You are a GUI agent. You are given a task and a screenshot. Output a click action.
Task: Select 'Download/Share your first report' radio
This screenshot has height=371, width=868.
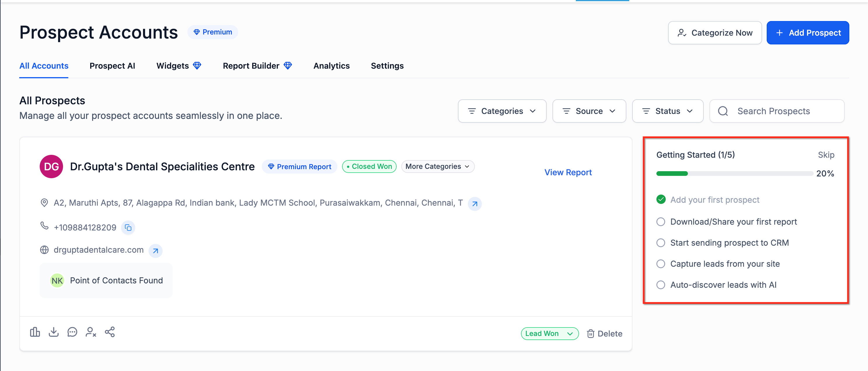coord(661,222)
